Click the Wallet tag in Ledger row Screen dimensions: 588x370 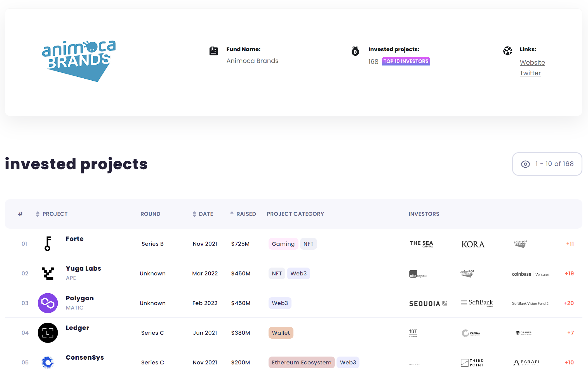click(x=281, y=333)
